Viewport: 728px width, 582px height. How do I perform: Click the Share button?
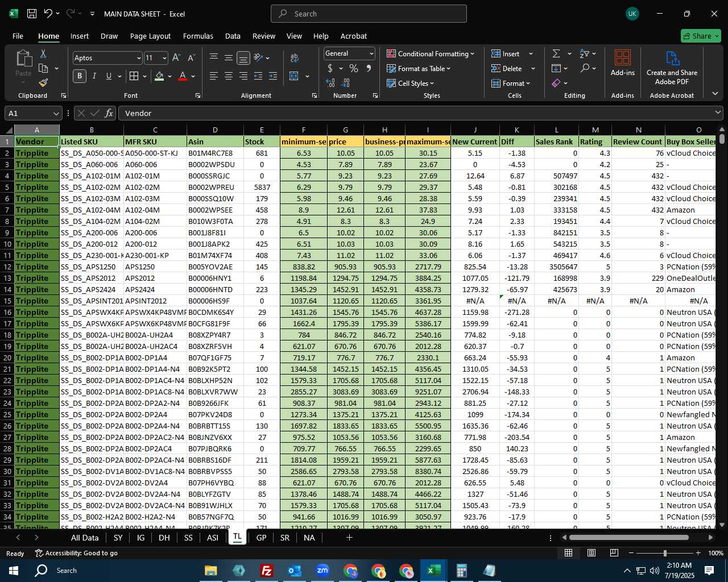(701, 36)
